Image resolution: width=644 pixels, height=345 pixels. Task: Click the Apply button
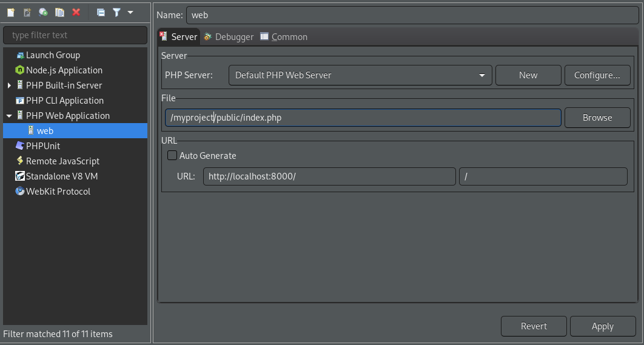pyautogui.click(x=602, y=326)
